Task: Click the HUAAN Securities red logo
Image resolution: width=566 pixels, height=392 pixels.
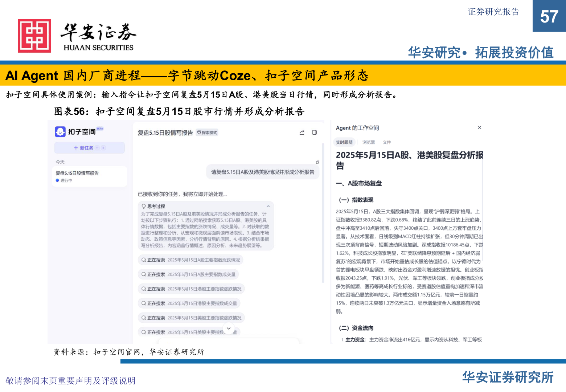Action: (34, 36)
